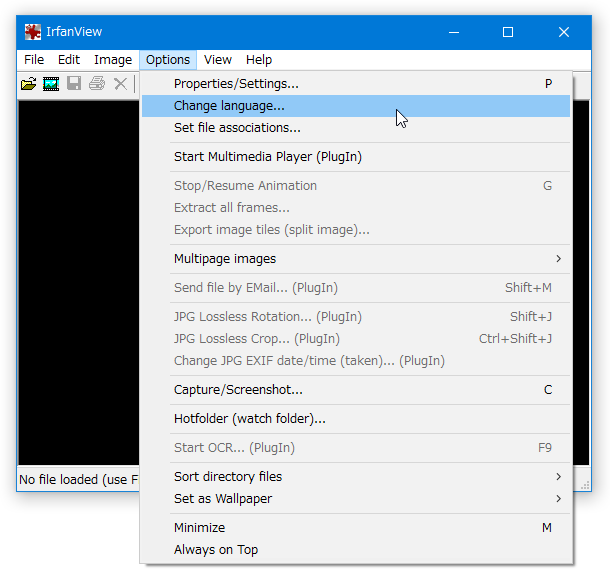Screen dimensions: 610x580
Task: Click the status bar 'No file loaded' text
Action: coord(79,480)
